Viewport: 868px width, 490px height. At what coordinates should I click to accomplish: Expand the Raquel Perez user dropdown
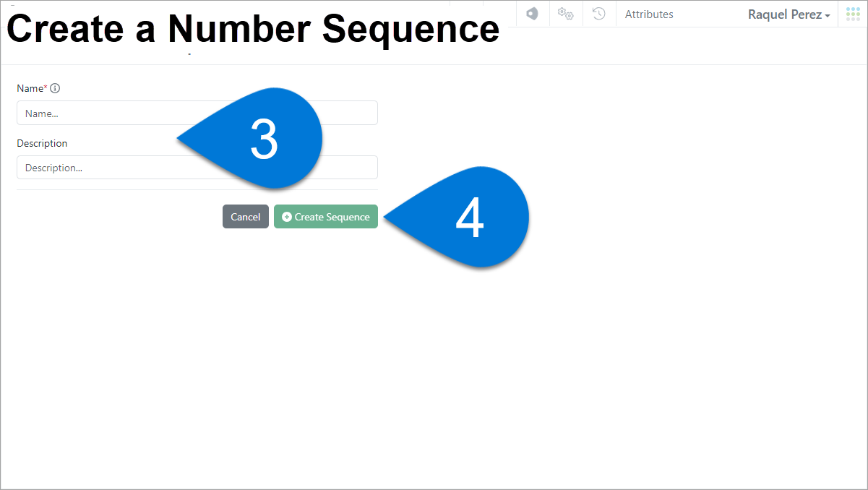pos(788,14)
